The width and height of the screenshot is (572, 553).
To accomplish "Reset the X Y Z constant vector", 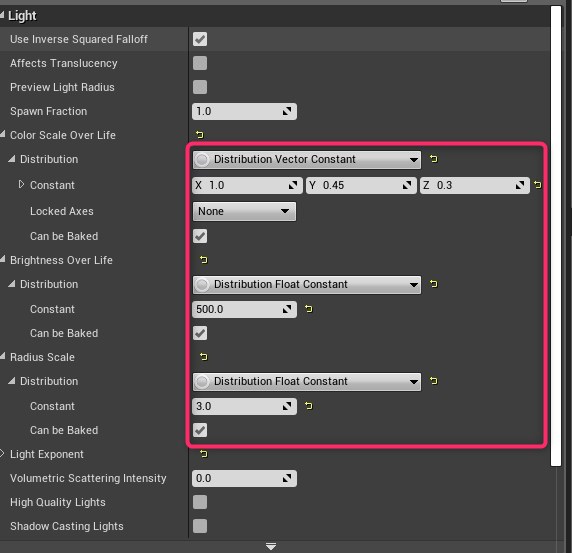I will (537, 185).
